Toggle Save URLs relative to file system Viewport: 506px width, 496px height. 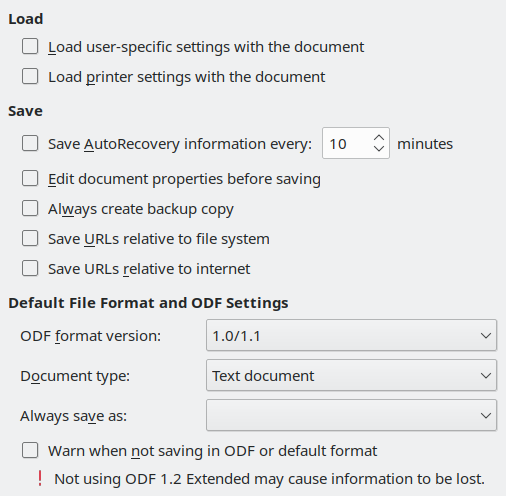tap(30, 238)
